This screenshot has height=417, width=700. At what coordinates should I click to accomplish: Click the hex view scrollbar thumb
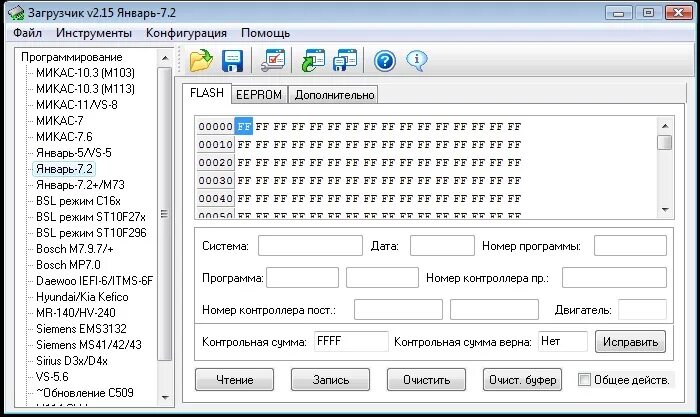[665, 142]
